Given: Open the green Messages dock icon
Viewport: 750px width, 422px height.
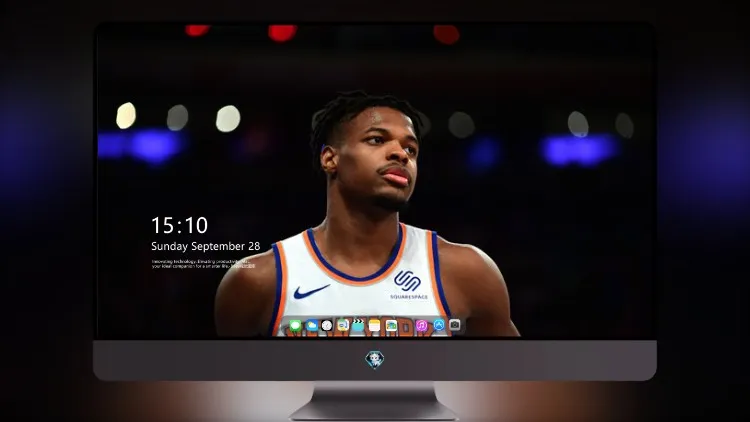Looking at the screenshot, I should [296, 326].
